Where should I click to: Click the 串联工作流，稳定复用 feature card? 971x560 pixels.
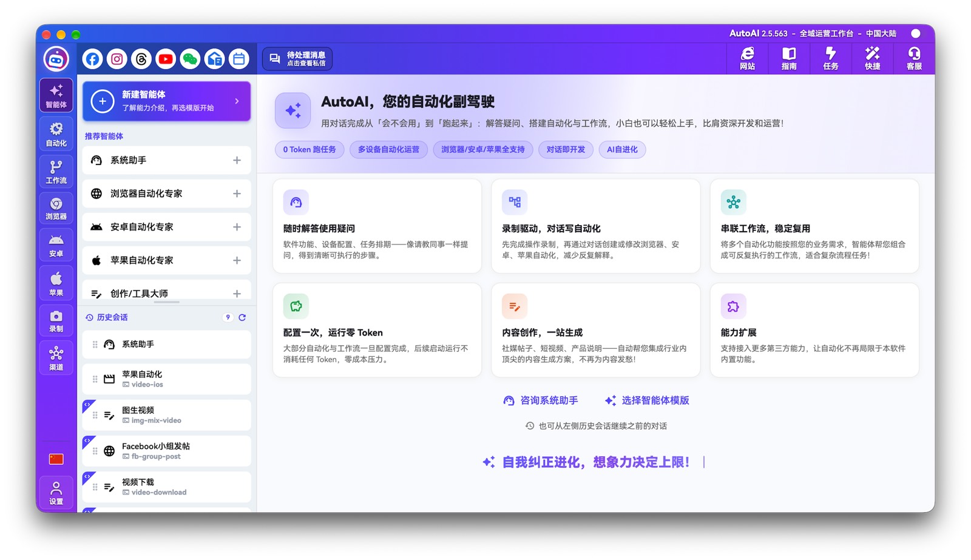click(814, 226)
